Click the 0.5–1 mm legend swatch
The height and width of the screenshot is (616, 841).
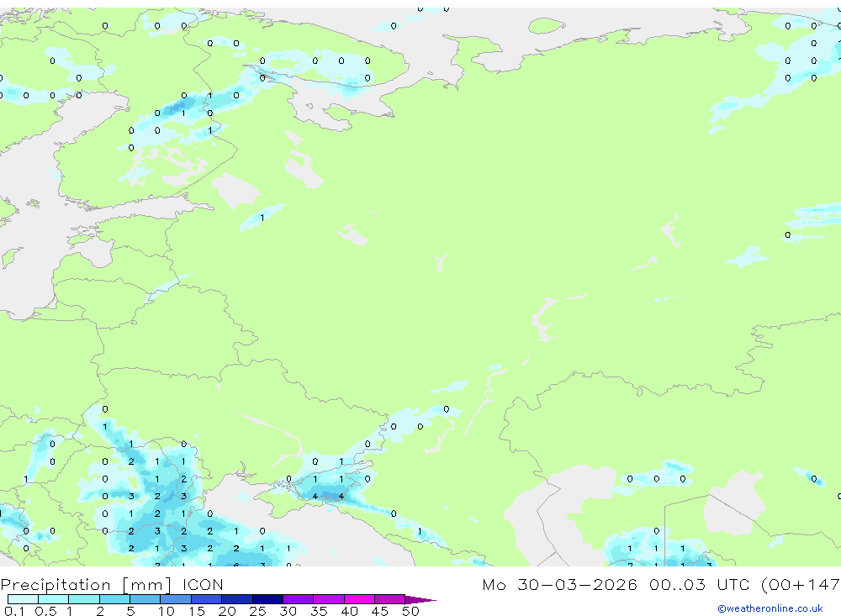point(54,599)
